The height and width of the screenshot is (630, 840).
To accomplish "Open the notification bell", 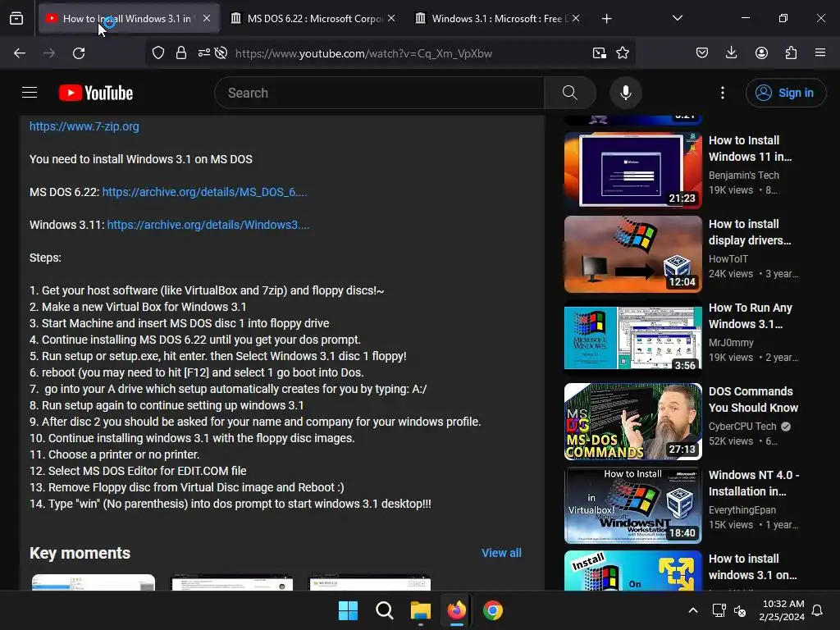I will [x=817, y=610].
